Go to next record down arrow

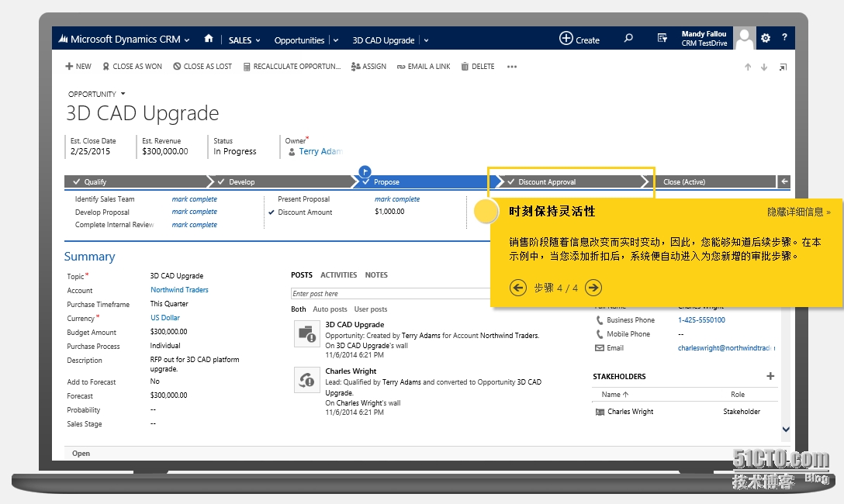(x=764, y=67)
